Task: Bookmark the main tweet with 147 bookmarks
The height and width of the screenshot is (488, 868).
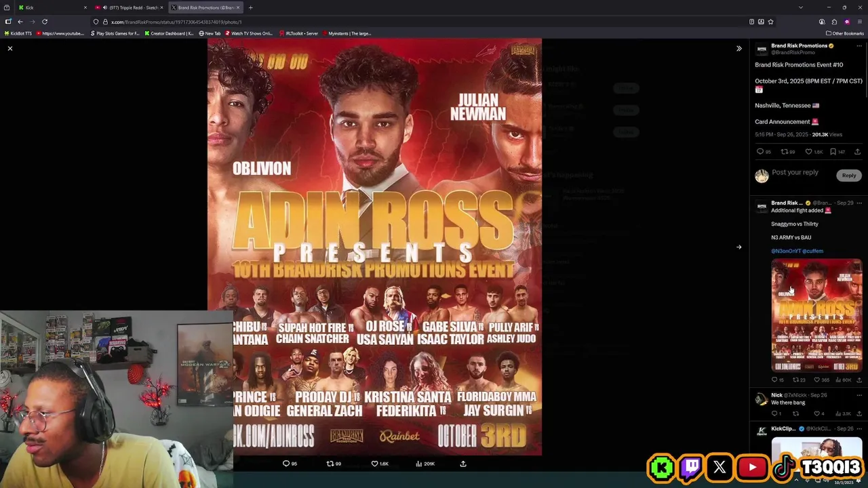Action: tap(833, 152)
